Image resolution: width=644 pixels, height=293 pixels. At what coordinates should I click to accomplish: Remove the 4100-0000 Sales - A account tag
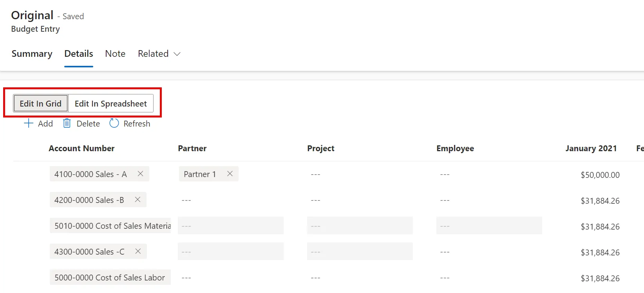coord(140,174)
